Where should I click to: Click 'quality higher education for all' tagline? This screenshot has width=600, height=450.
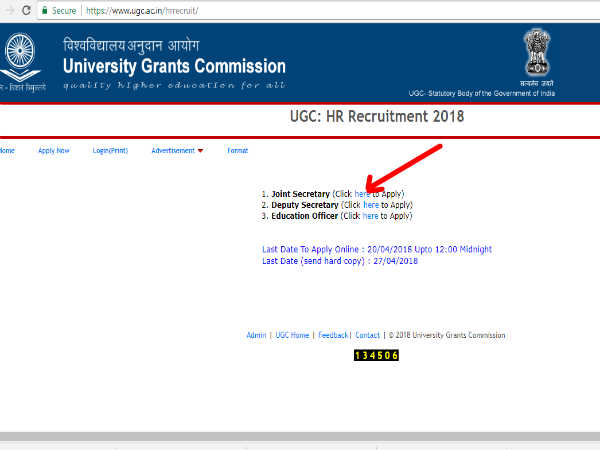click(174, 85)
